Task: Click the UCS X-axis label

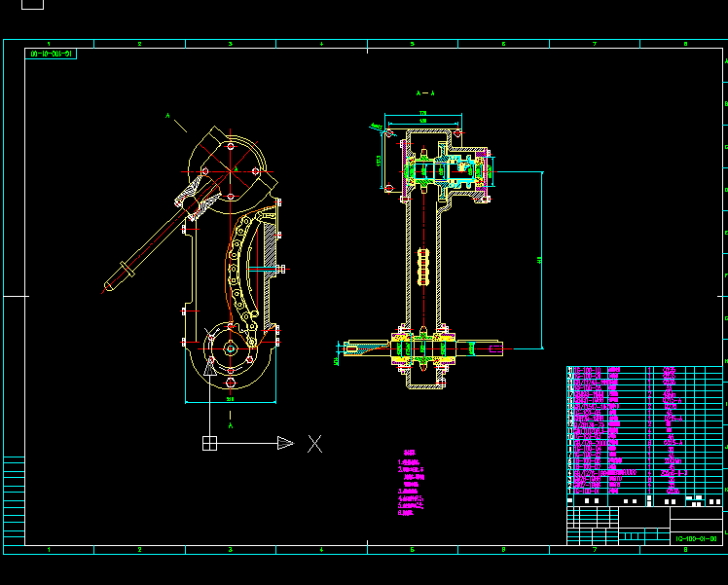Action: 314,444
